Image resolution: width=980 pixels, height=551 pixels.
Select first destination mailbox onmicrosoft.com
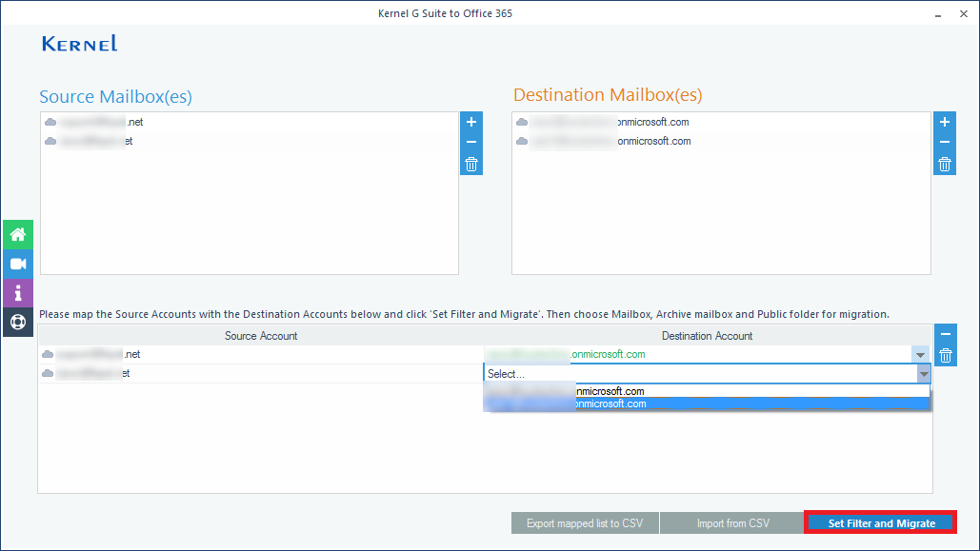click(721, 122)
